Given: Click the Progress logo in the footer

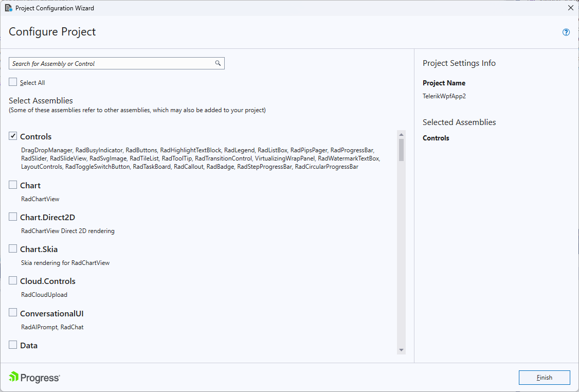Looking at the screenshot, I should coord(34,377).
